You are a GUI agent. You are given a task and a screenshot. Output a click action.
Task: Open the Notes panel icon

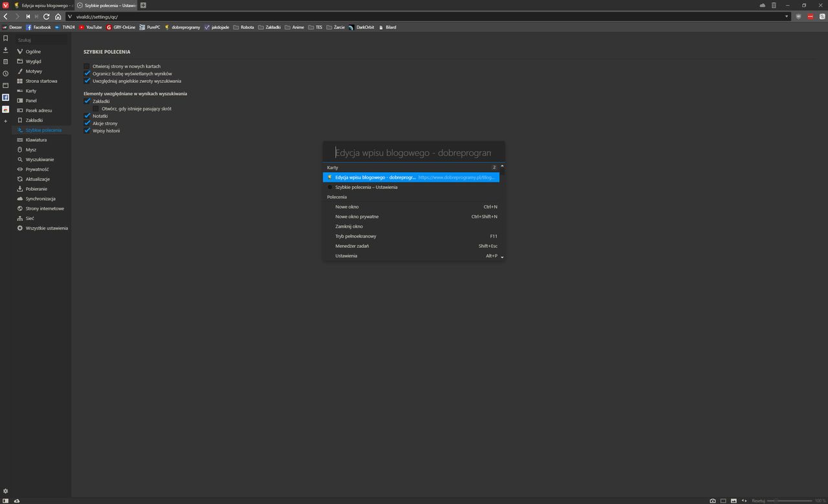coord(6,61)
